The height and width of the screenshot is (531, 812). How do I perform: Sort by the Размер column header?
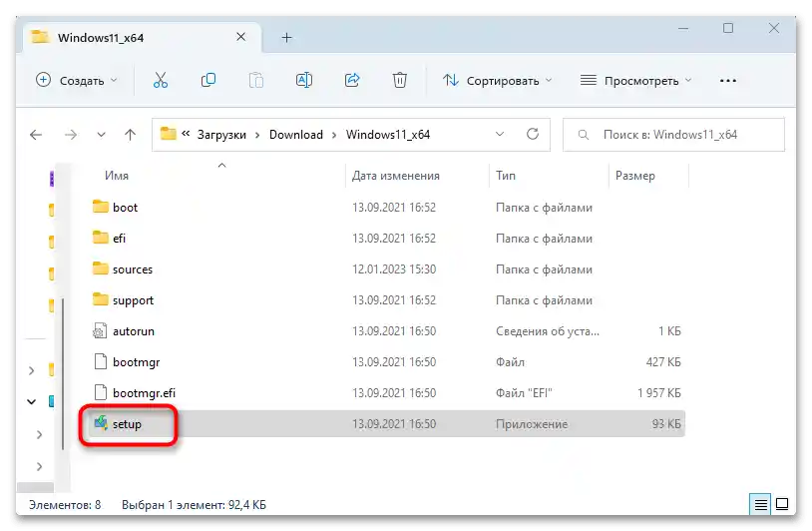(634, 176)
